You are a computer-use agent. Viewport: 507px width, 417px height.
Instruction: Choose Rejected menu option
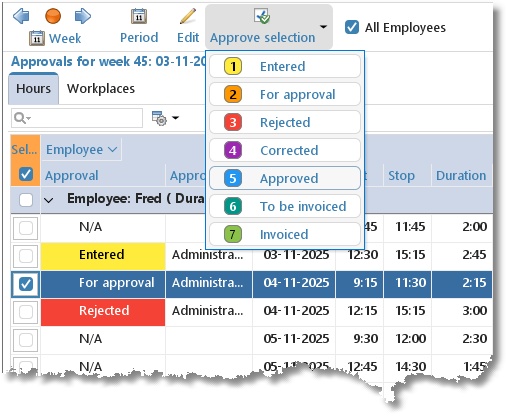click(285, 122)
